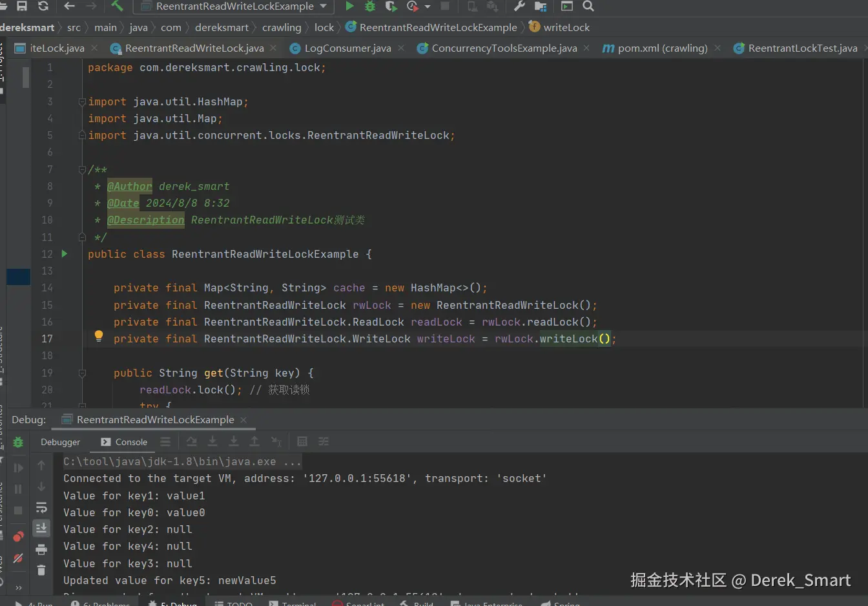Image resolution: width=868 pixels, height=606 pixels.
Task: Expand more debug actions with chevrons
Action: 18,587
